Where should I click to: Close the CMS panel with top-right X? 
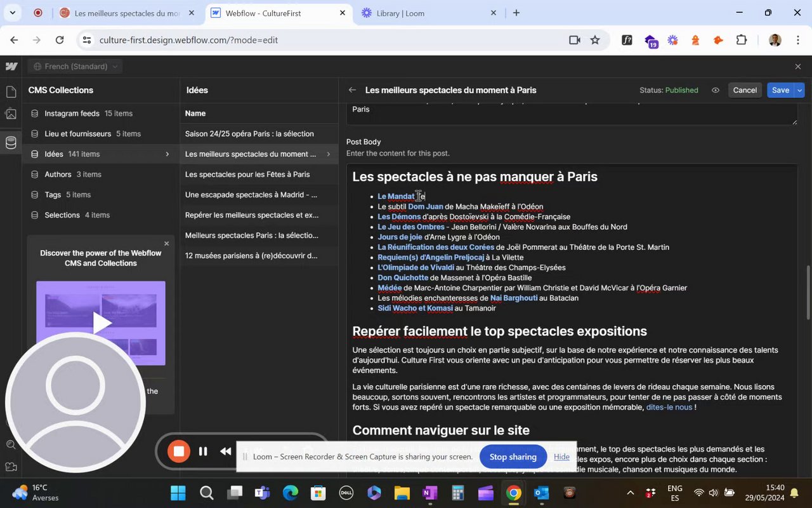coord(798,66)
